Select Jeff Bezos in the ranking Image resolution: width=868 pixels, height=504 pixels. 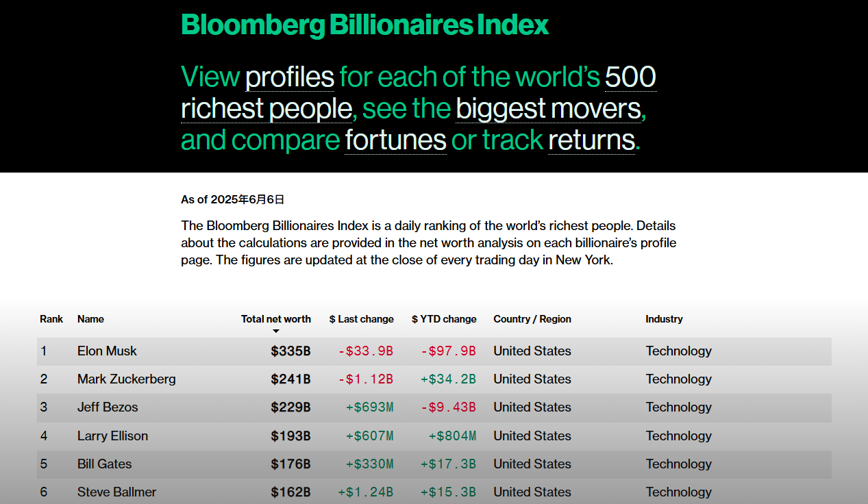pos(108,407)
